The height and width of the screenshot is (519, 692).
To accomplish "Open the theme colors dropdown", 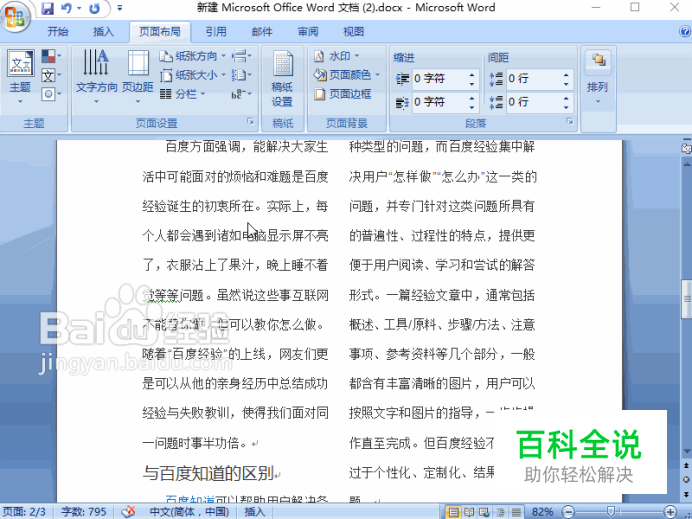I will (51, 56).
